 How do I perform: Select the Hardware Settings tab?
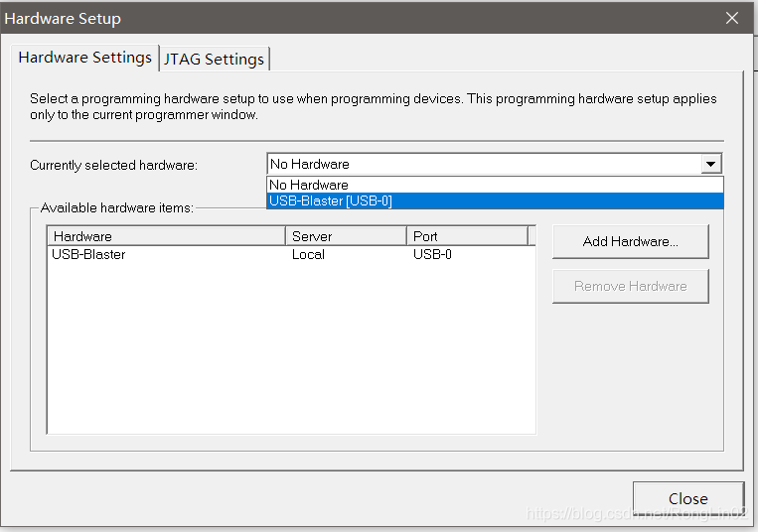(x=85, y=58)
